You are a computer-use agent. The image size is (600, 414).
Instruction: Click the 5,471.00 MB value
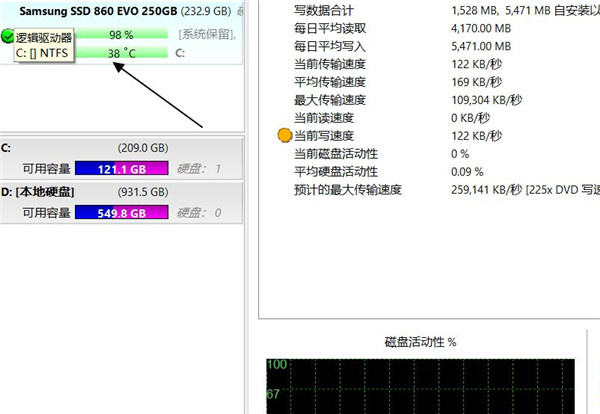(481, 46)
